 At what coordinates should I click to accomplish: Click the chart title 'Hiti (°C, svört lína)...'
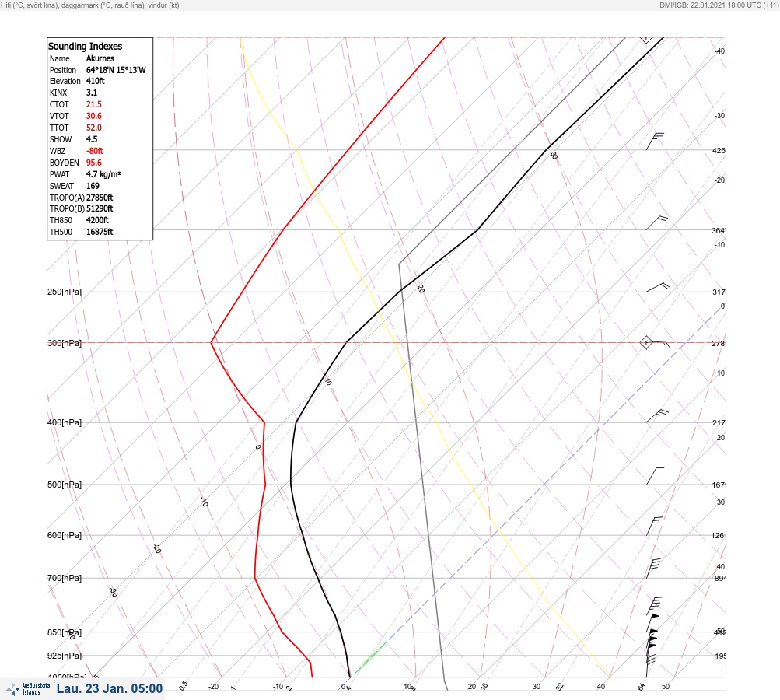tap(90, 5)
